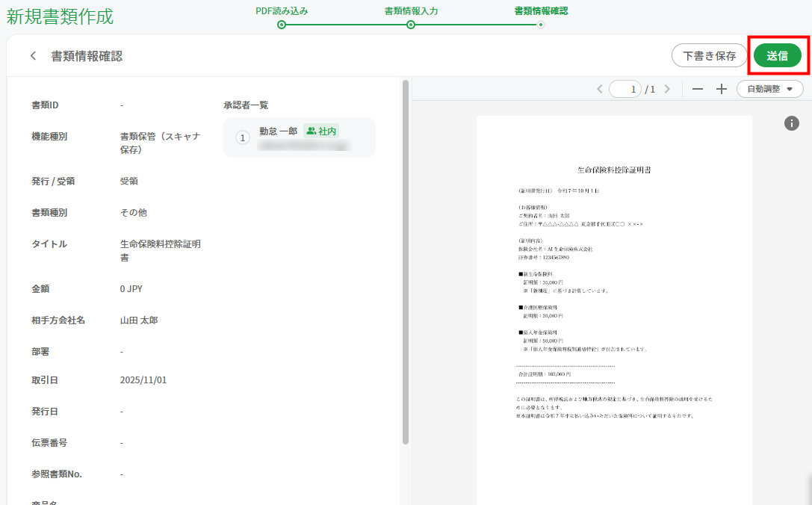Click the page number input field
Screen dimensions: 812x505
pyautogui.click(x=625, y=89)
